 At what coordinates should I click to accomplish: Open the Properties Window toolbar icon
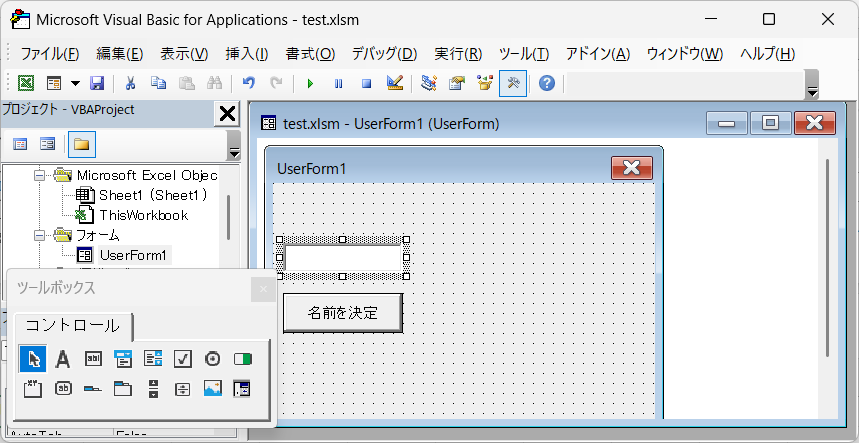point(456,83)
